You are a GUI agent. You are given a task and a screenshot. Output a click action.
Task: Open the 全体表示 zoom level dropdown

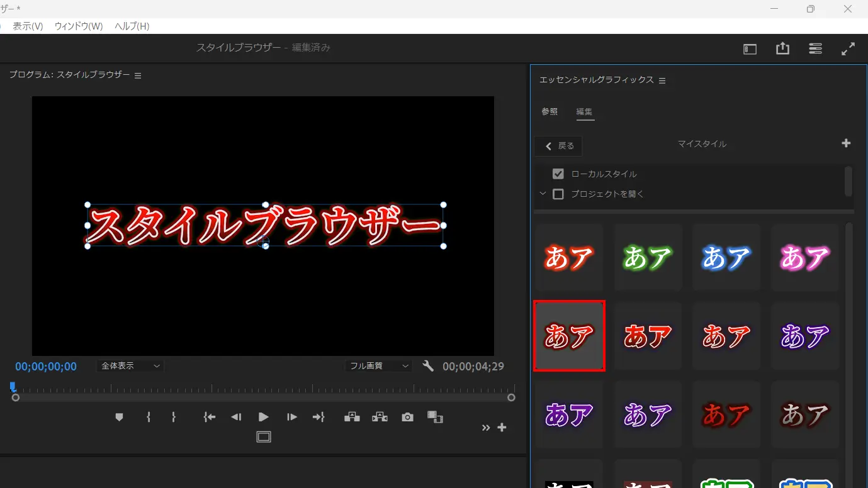click(x=130, y=365)
